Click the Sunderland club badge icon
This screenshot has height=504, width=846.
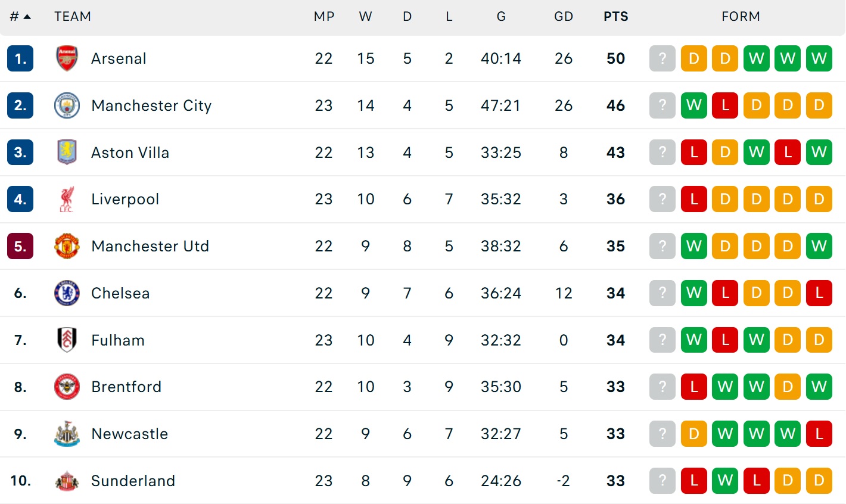tap(67, 481)
